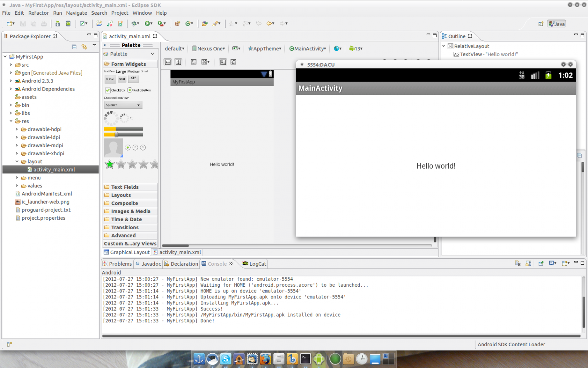Switch to the LogCat tab
Image resolution: width=588 pixels, height=368 pixels.
tap(254, 264)
